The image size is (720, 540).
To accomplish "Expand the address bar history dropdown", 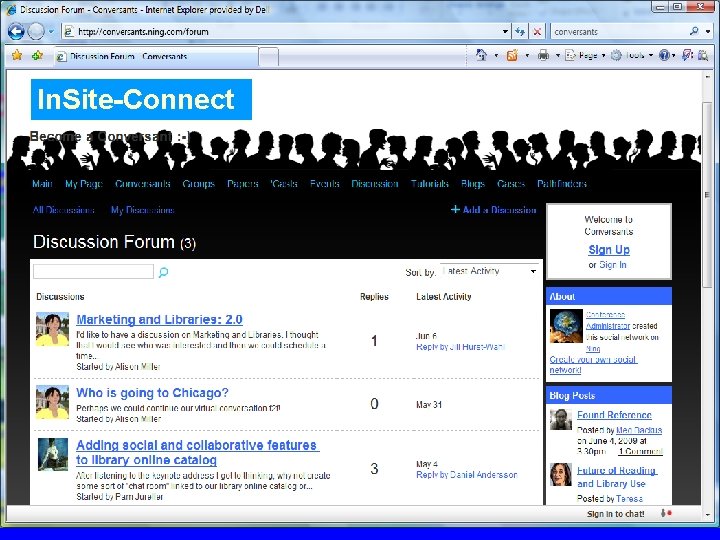I will pyautogui.click(x=505, y=32).
